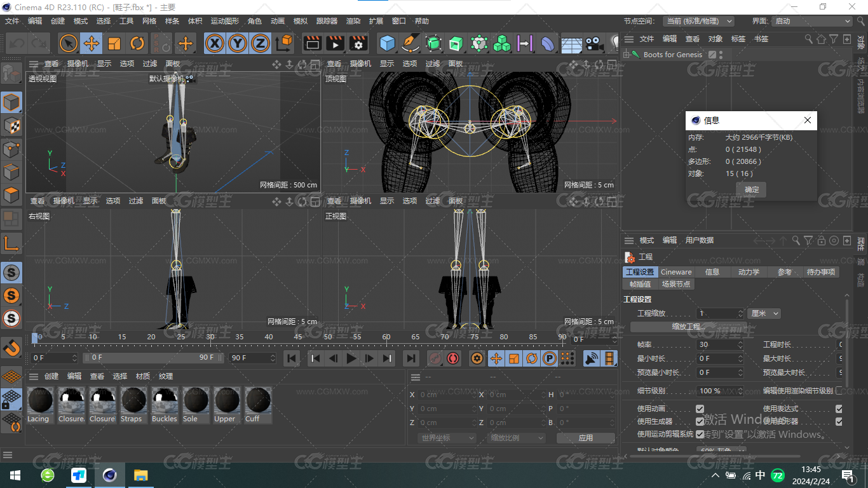Click the 应用 button in coordinates panel
The width and height of the screenshot is (868, 488).
[x=585, y=438]
